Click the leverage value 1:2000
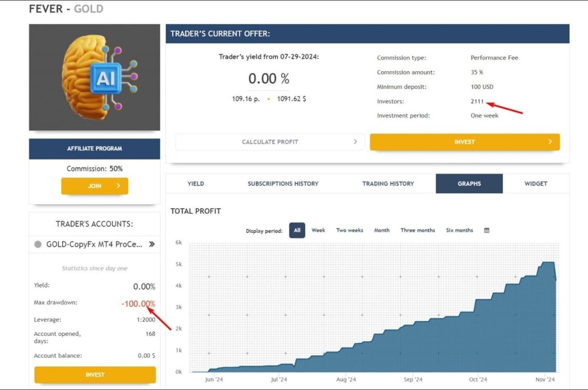 pyautogui.click(x=146, y=320)
